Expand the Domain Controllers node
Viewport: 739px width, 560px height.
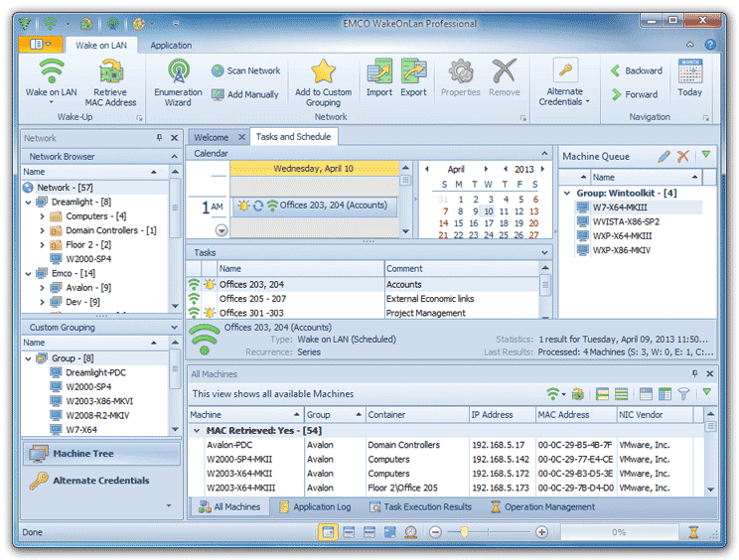tap(42, 230)
